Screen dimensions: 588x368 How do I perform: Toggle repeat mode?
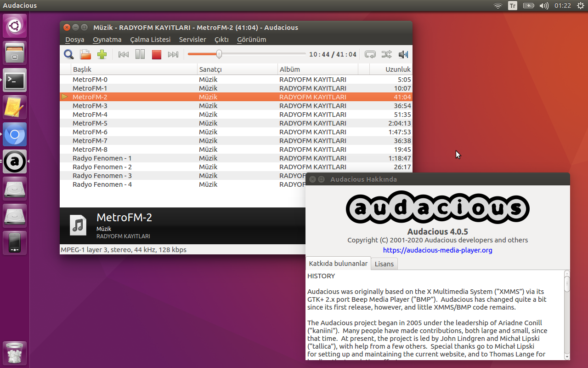coord(370,55)
